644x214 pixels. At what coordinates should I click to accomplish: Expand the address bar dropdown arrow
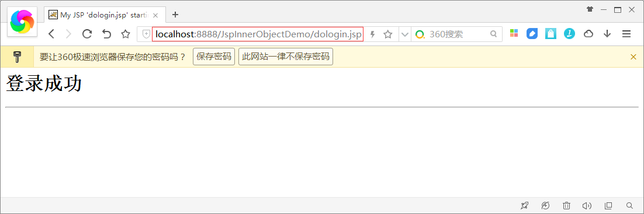click(404, 34)
